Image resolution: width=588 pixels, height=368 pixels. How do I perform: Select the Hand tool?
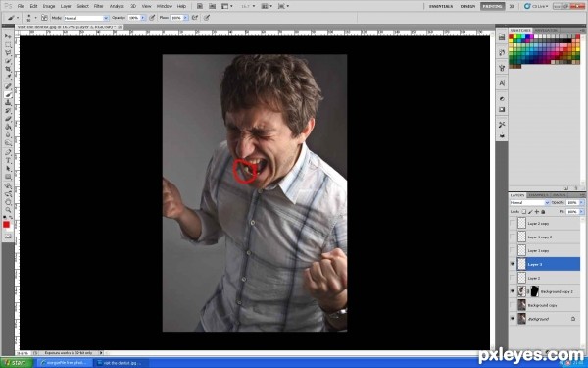coord(8,202)
